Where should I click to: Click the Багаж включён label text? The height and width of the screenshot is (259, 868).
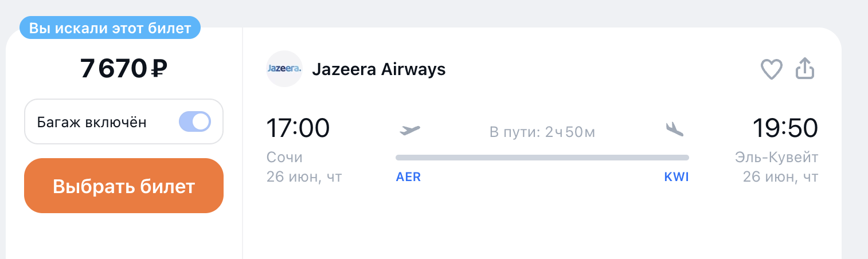click(x=92, y=122)
